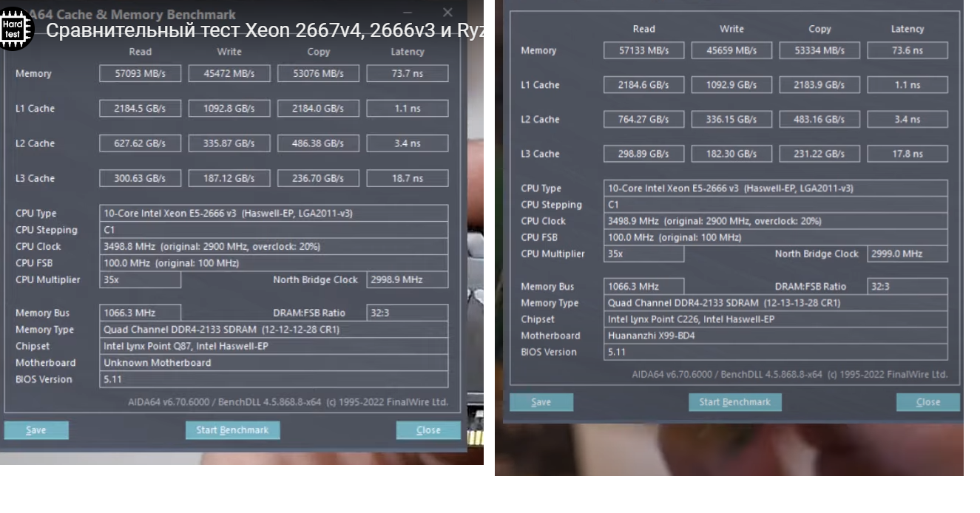Click the L2 write value 336.15 GB/s

731,119
